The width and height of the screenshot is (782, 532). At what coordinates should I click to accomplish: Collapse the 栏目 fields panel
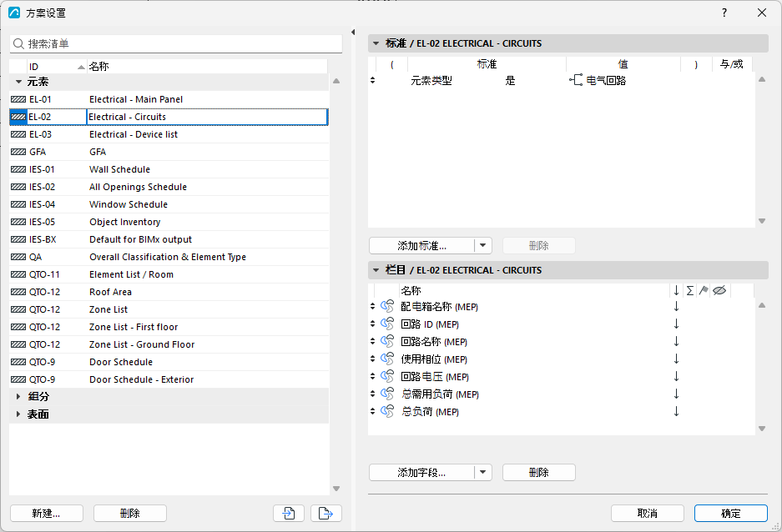pos(376,270)
